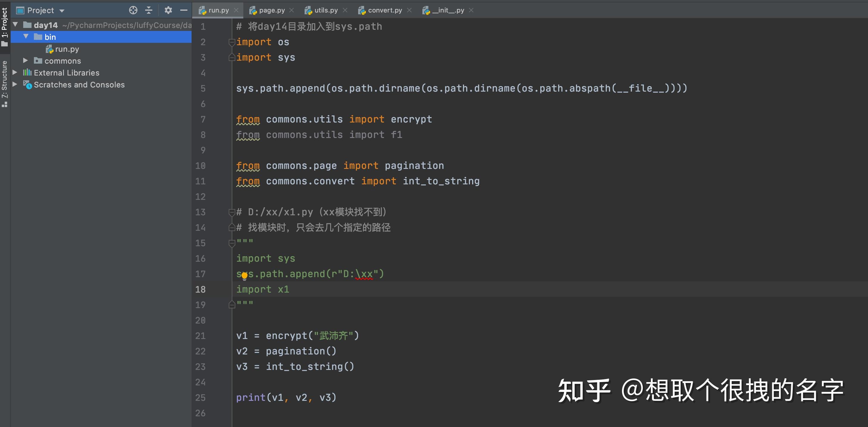Click the yellow intention light bulb on line 17
The image size is (868, 427).
245,277
